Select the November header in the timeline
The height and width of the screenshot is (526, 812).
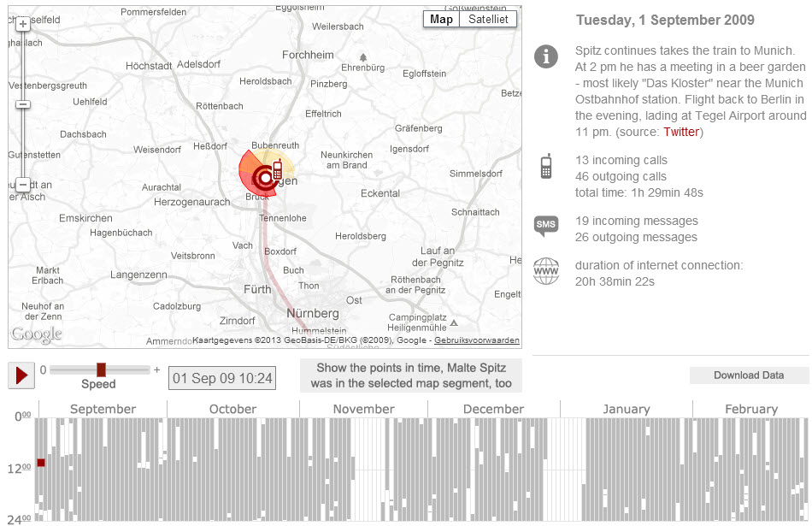tap(363, 409)
